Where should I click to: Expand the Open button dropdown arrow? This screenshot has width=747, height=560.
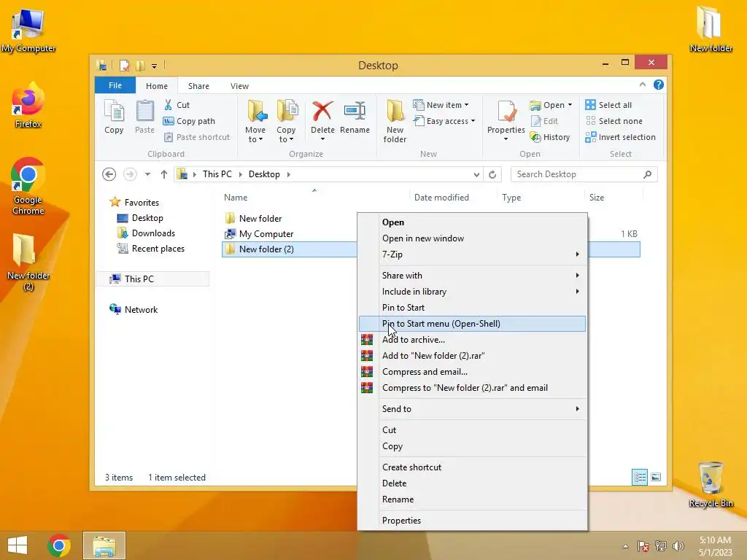click(x=570, y=105)
